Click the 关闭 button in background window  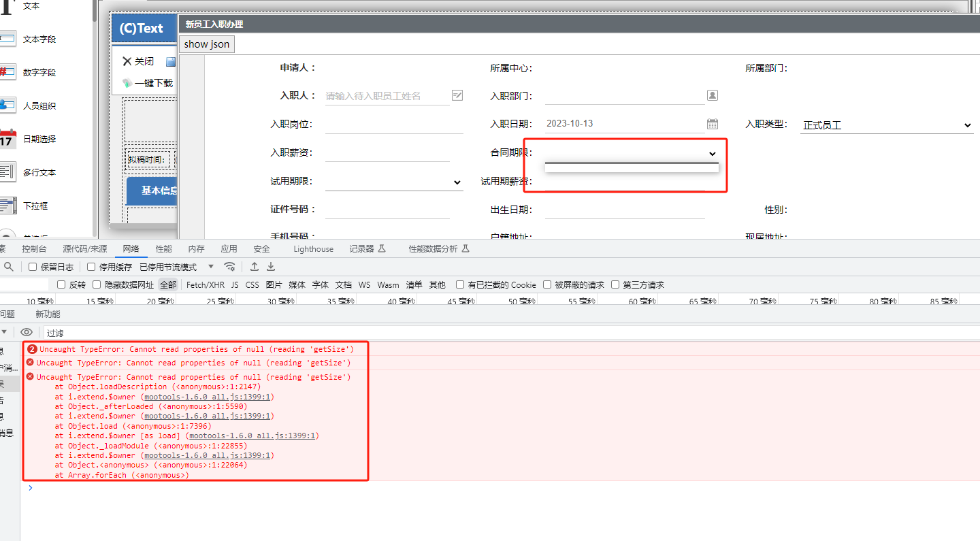point(138,61)
